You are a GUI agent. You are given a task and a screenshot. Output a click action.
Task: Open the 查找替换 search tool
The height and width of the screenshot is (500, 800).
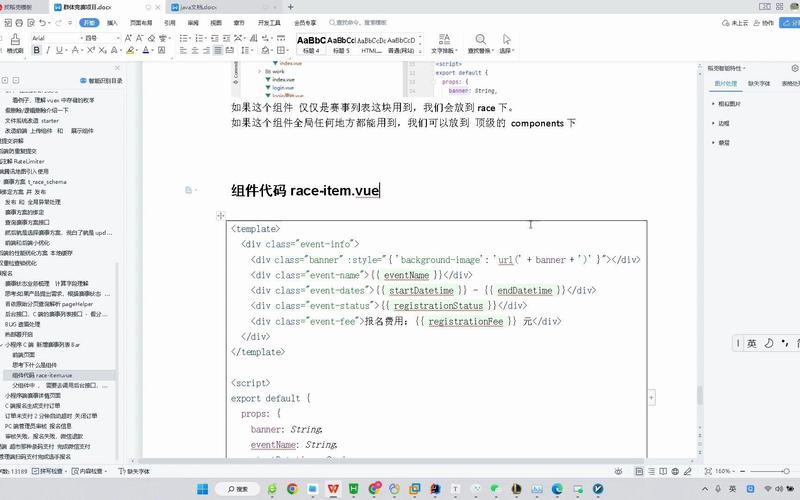(x=480, y=44)
